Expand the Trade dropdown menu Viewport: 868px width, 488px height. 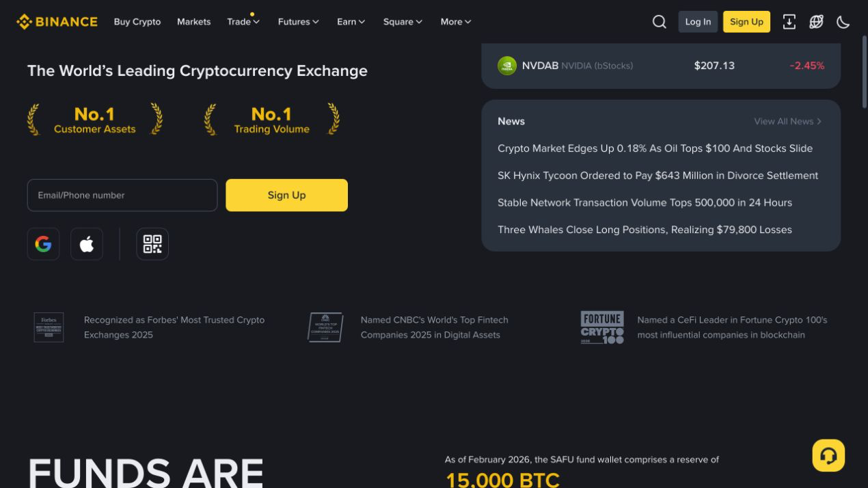click(x=243, y=22)
